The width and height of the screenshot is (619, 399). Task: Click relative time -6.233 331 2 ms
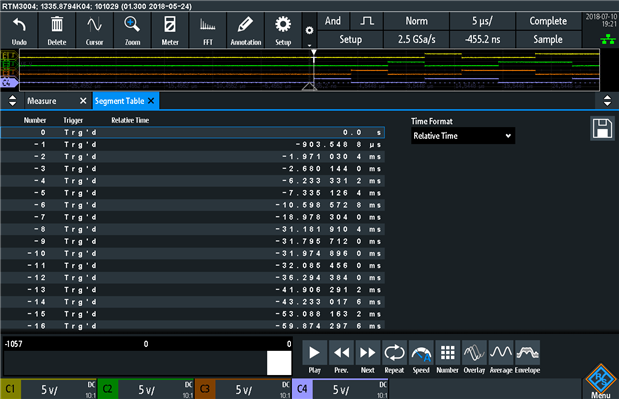332,181
